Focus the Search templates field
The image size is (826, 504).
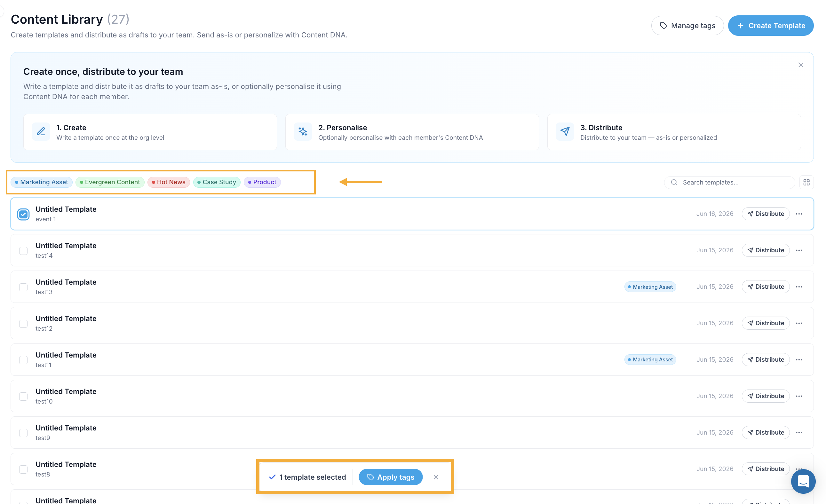pyautogui.click(x=729, y=182)
